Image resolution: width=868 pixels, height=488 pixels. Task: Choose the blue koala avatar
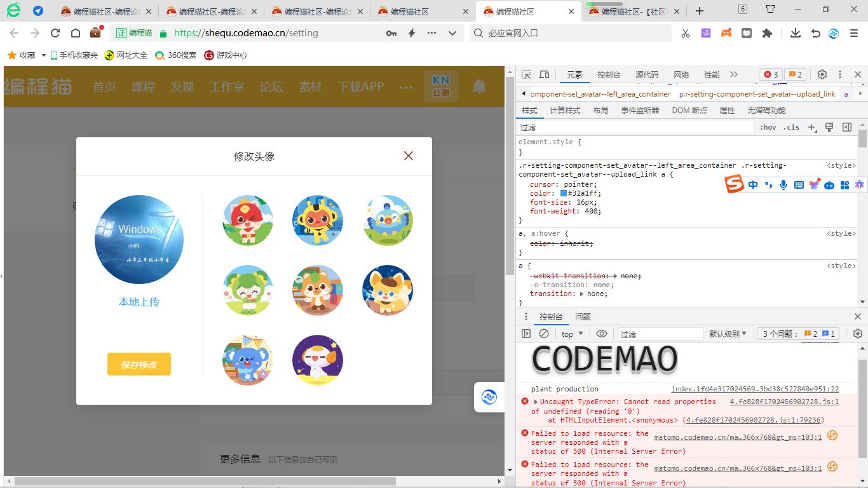click(248, 360)
